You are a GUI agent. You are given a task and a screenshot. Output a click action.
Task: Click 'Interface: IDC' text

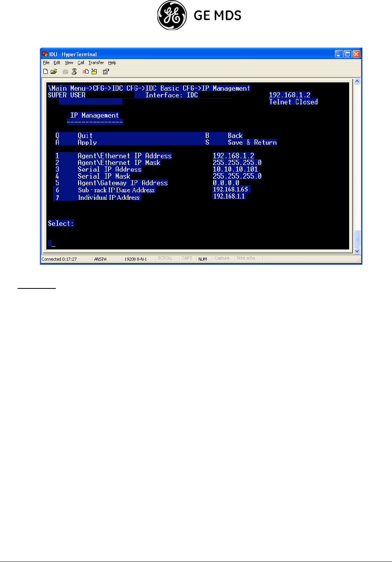172,95
